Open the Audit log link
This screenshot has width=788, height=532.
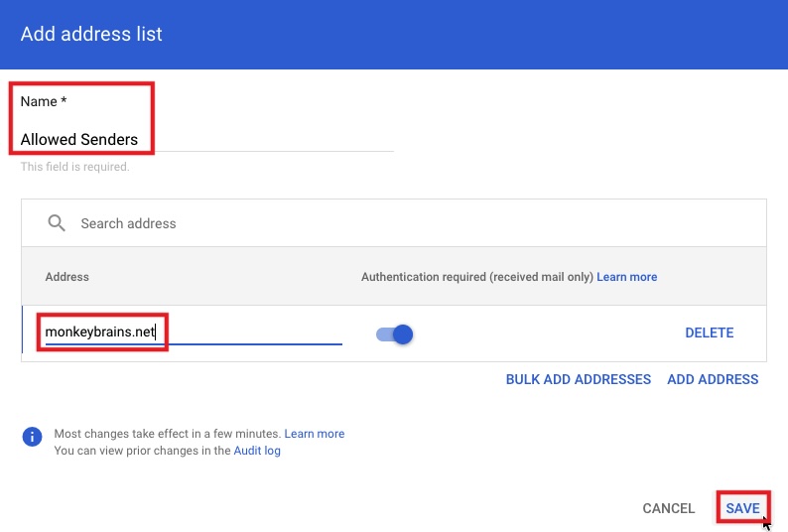257,451
